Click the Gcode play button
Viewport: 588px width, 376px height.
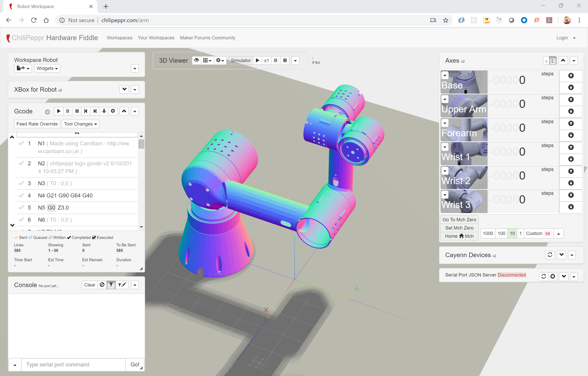[x=59, y=111]
